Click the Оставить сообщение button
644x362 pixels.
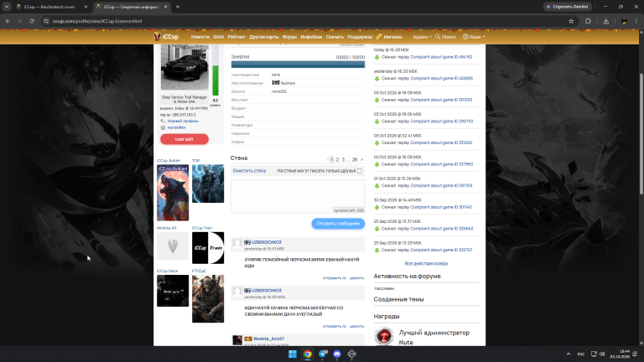(x=338, y=224)
